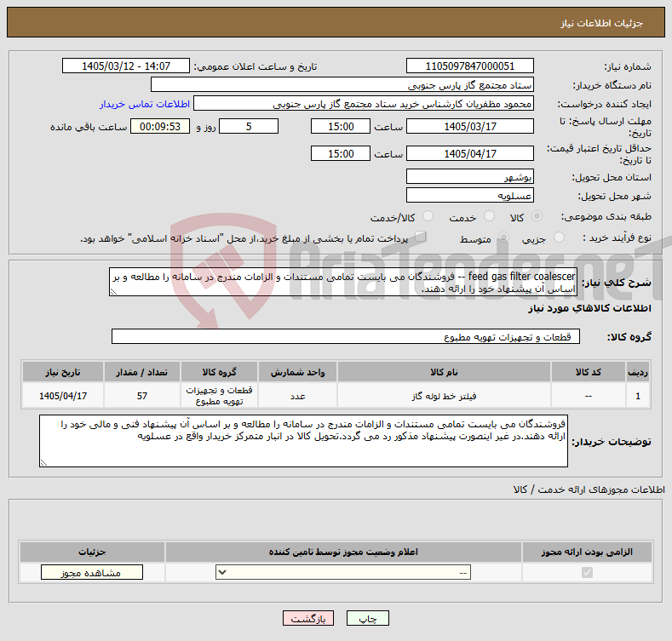Click the الزامی بودن ارائه مجوز header
The image size is (672, 641).
click(x=587, y=552)
